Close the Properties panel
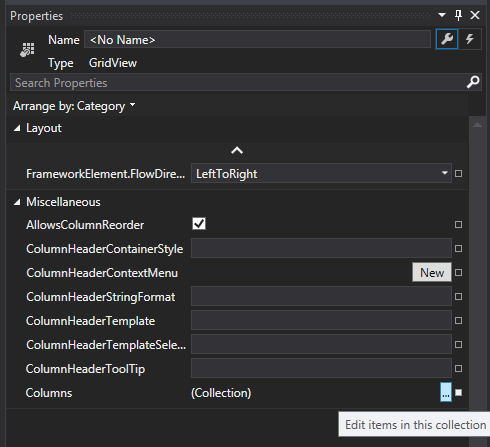This screenshot has width=490, height=447. [475, 15]
